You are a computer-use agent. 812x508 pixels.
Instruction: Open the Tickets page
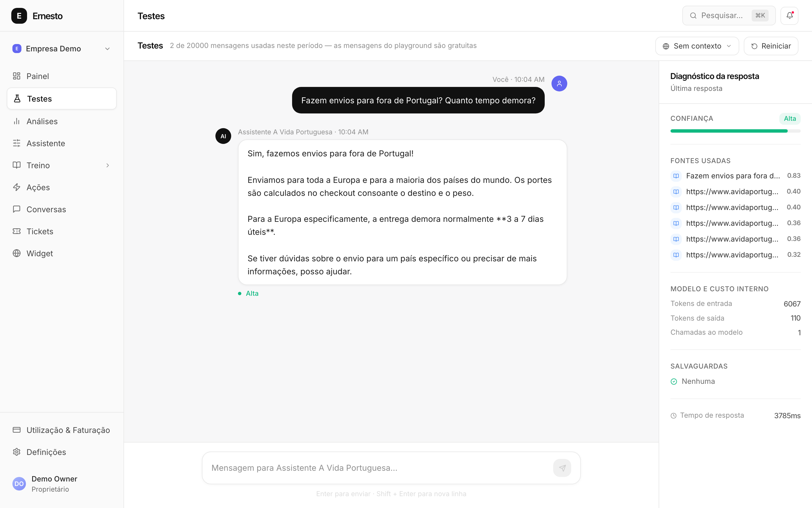(62, 231)
